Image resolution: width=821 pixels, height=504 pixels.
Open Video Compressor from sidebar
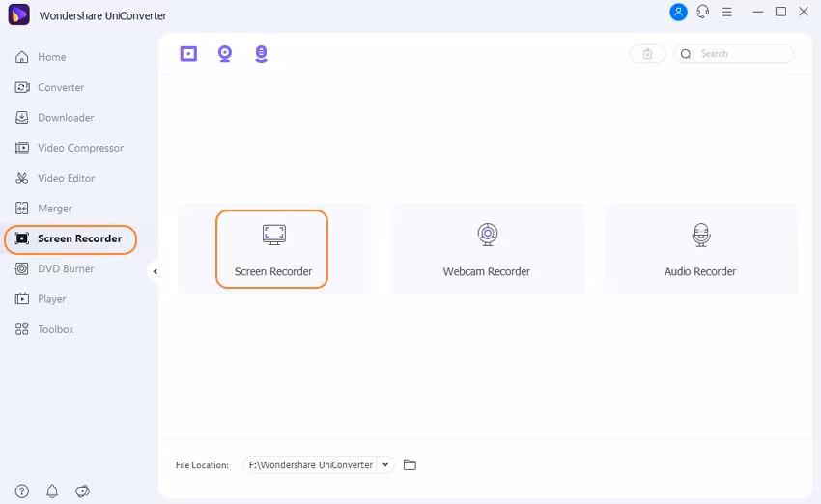[x=70, y=148]
